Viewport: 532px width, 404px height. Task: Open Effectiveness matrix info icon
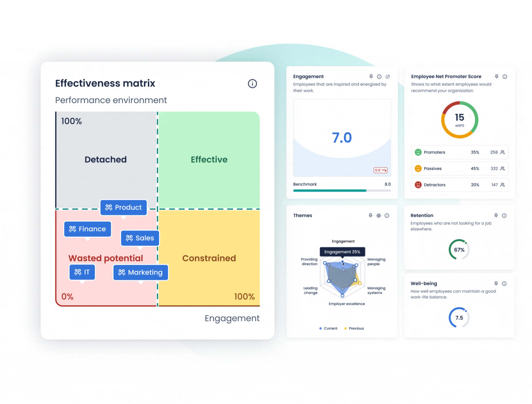point(252,84)
